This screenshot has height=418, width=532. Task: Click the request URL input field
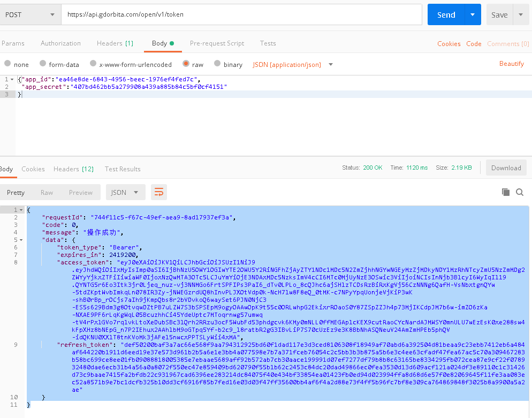[241, 14]
